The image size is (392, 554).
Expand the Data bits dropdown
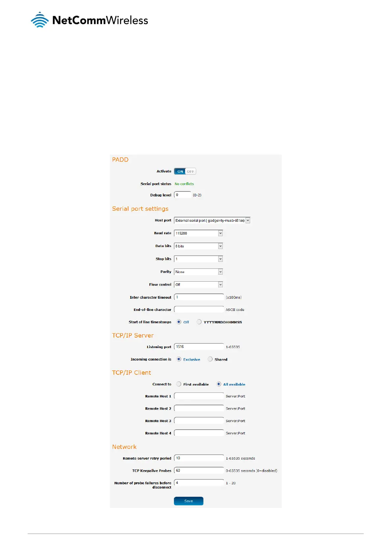click(x=198, y=246)
